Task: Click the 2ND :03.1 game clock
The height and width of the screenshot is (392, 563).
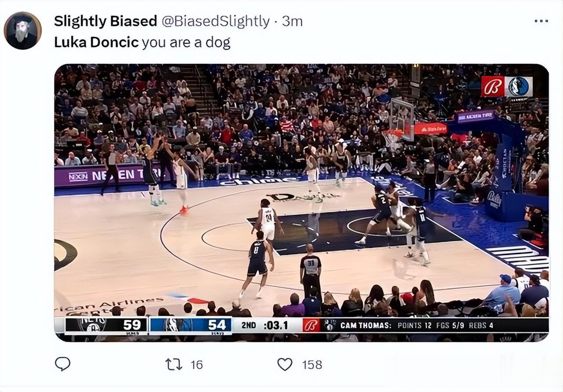Action: tap(265, 325)
